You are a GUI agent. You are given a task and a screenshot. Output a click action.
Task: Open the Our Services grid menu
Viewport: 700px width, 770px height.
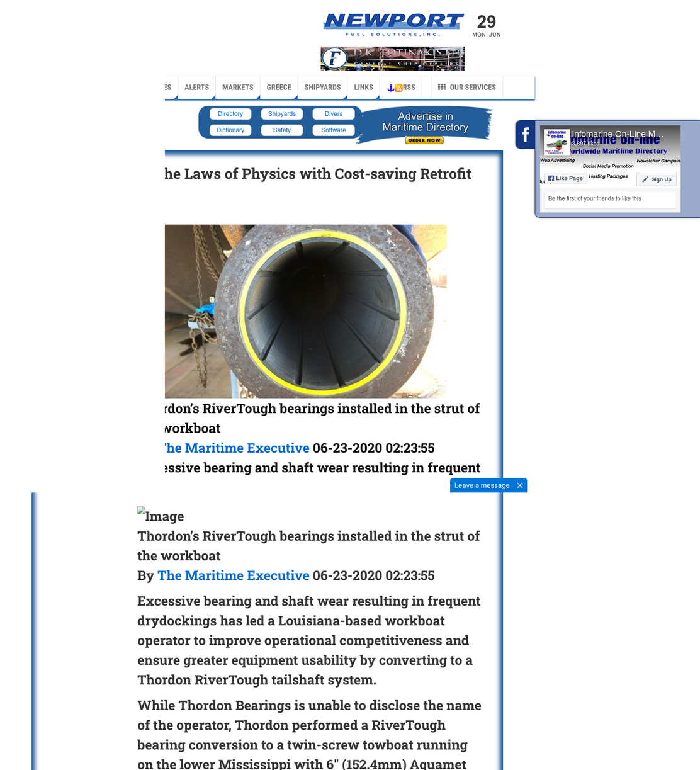467,88
